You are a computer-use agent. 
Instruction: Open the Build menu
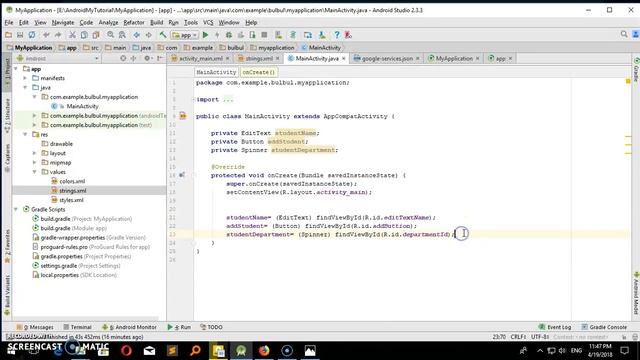coord(156,22)
